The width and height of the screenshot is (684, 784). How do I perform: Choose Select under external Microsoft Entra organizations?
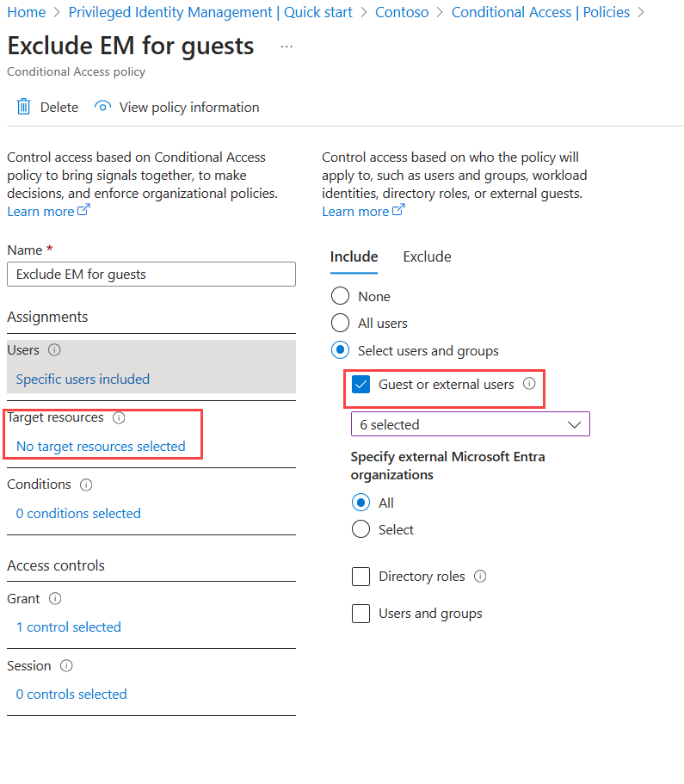coord(361,528)
